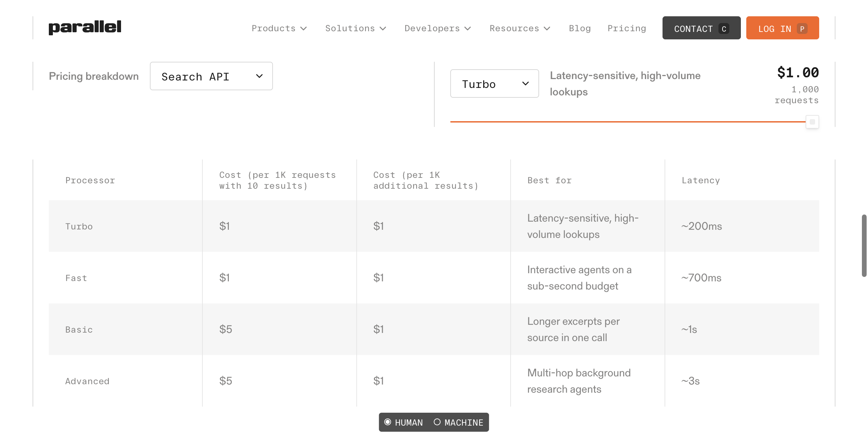The image size is (868, 448).
Task: Go to the Blog page
Action: [580, 28]
